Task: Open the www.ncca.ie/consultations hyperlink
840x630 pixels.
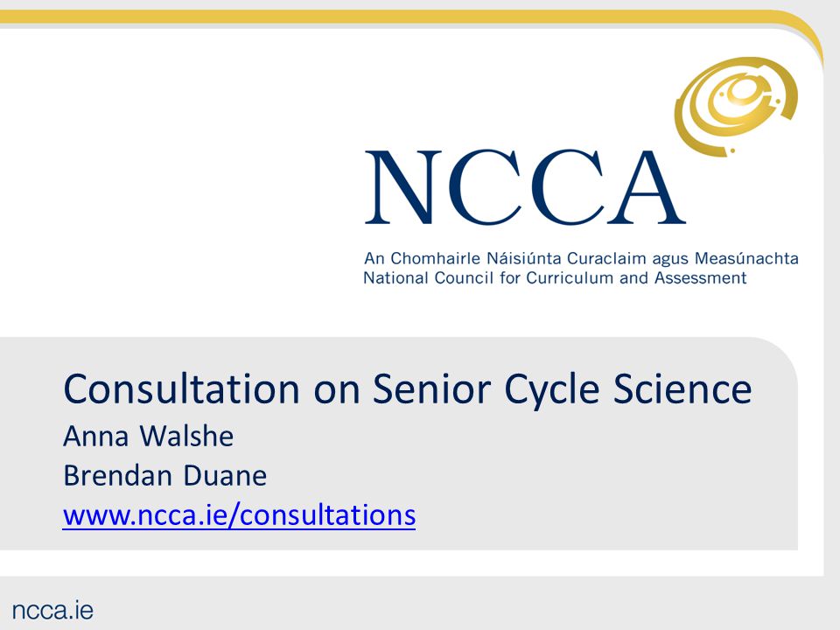Action: coord(239,514)
